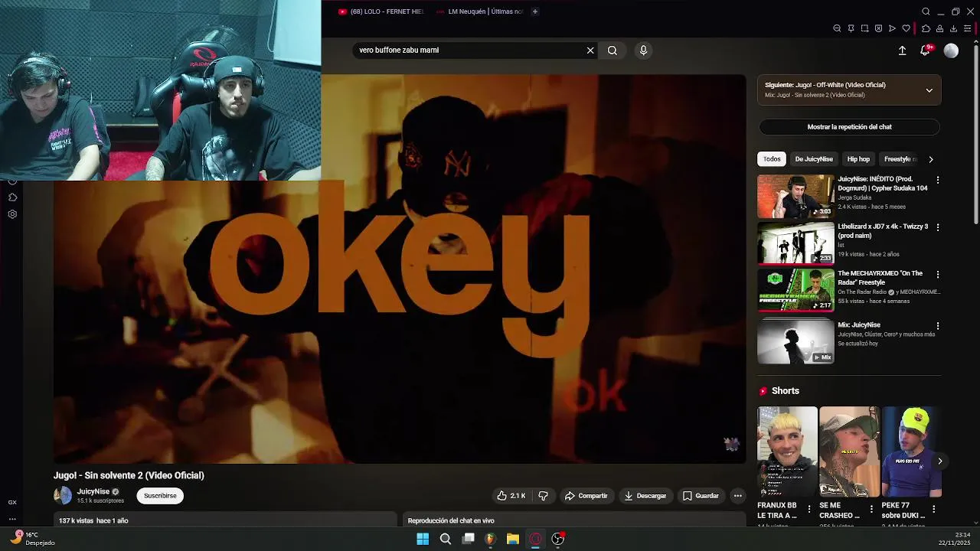The width and height of the screenshot is (980, 551).
Task: Like the video (2.1 K)
Action: point(511,496)
